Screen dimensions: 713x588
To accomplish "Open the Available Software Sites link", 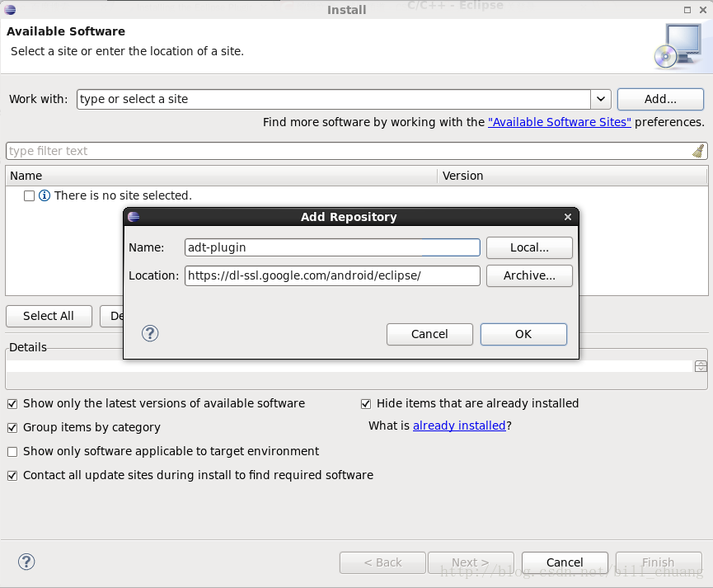I will tap(560, 122).
